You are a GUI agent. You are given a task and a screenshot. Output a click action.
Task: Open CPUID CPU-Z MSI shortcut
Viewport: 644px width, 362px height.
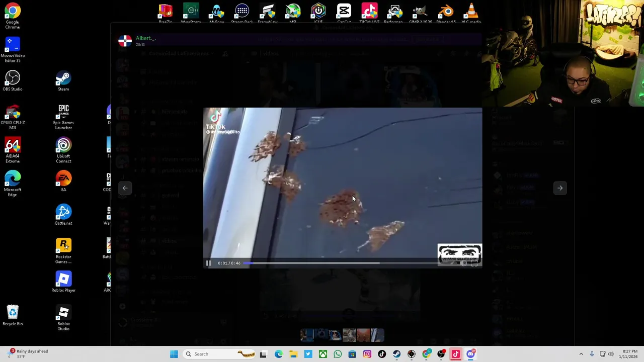coord(13,116)
